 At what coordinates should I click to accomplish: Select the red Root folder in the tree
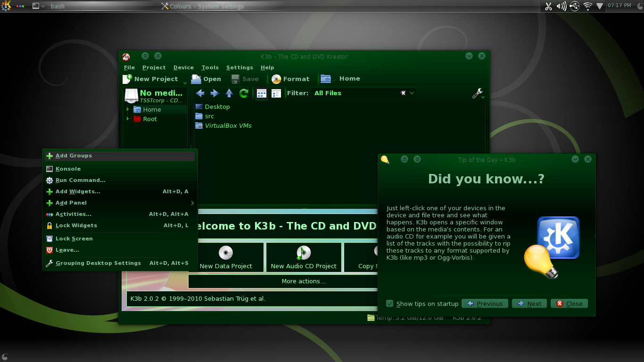(145, 119)
